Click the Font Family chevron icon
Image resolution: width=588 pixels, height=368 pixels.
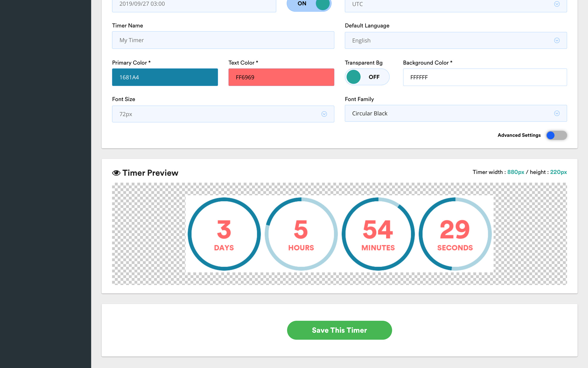(557, 113)
